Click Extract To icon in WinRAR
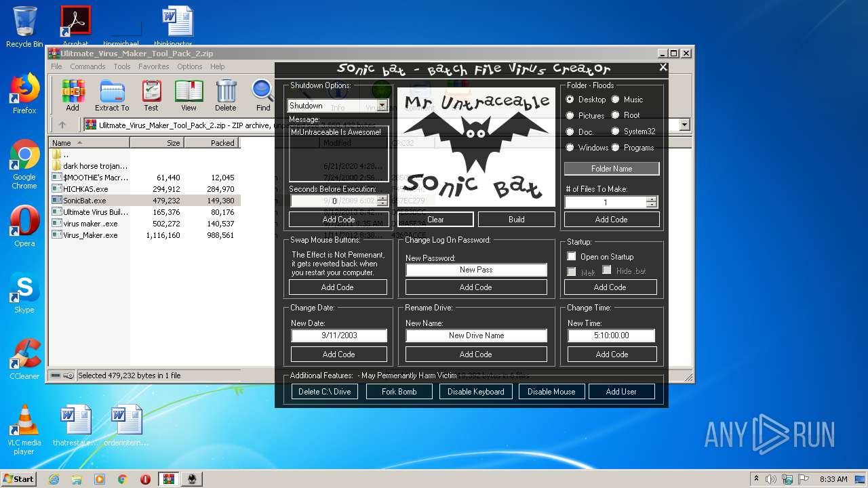The image size is (868, 488). pyautogui.click(x=112, y=95)
